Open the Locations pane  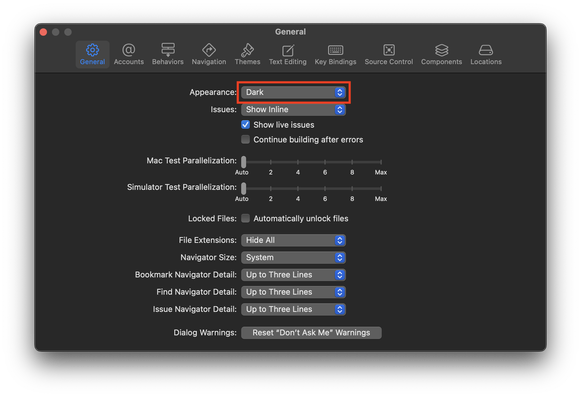(x=486, y=54)
